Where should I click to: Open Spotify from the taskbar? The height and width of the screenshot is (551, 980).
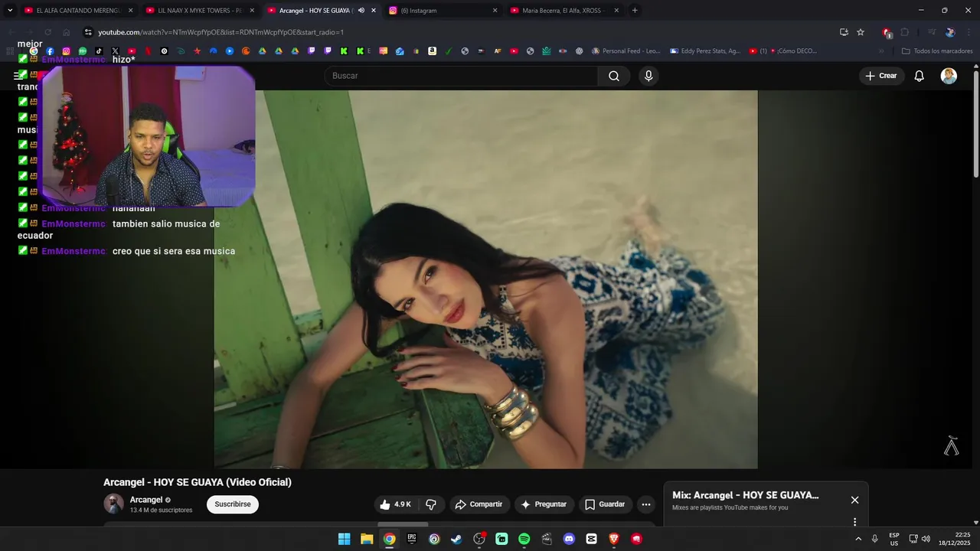click(524, 539)
